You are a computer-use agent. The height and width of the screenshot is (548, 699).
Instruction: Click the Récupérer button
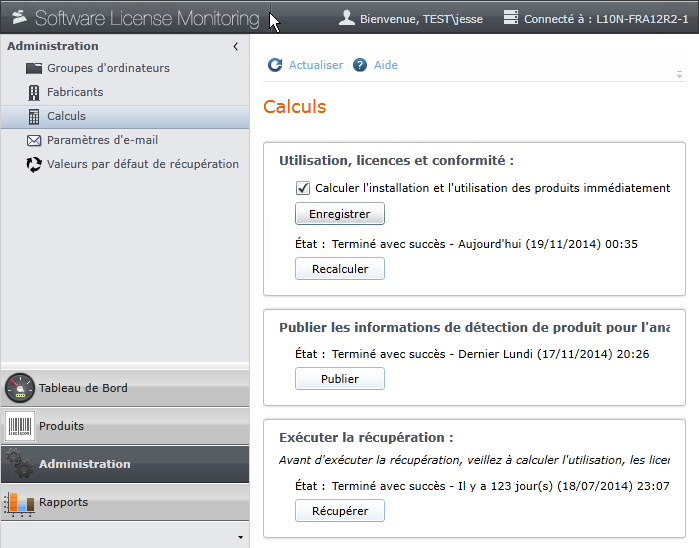point(339,511)
